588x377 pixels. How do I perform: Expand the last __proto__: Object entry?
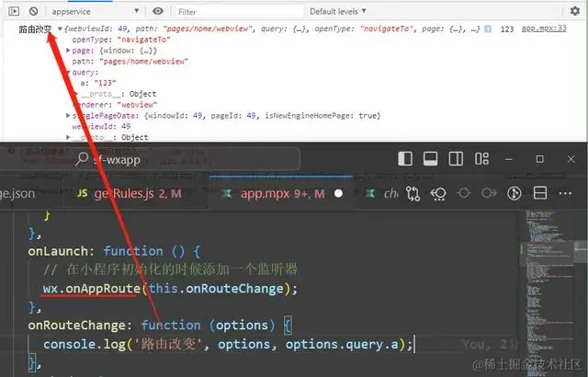(x=68, y=137)
